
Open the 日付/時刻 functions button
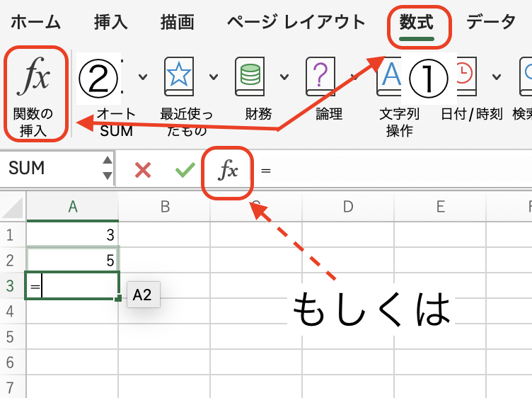(x=471, y=89)
